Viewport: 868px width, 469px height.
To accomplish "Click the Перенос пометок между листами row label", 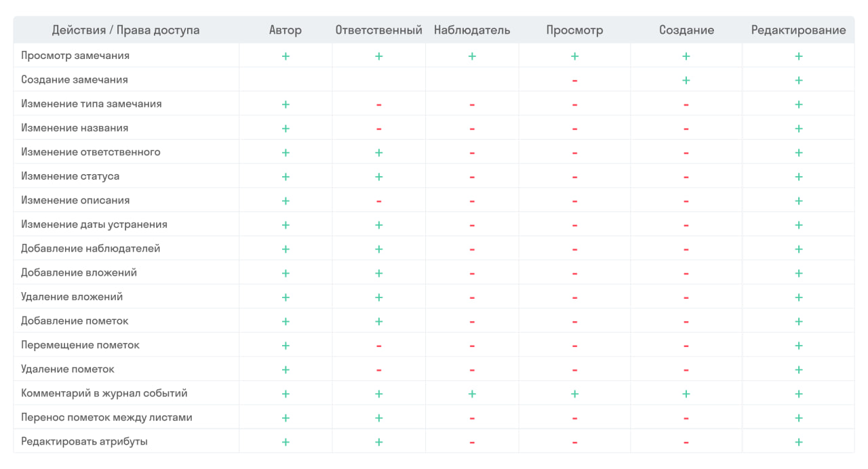I will [106, 417].
